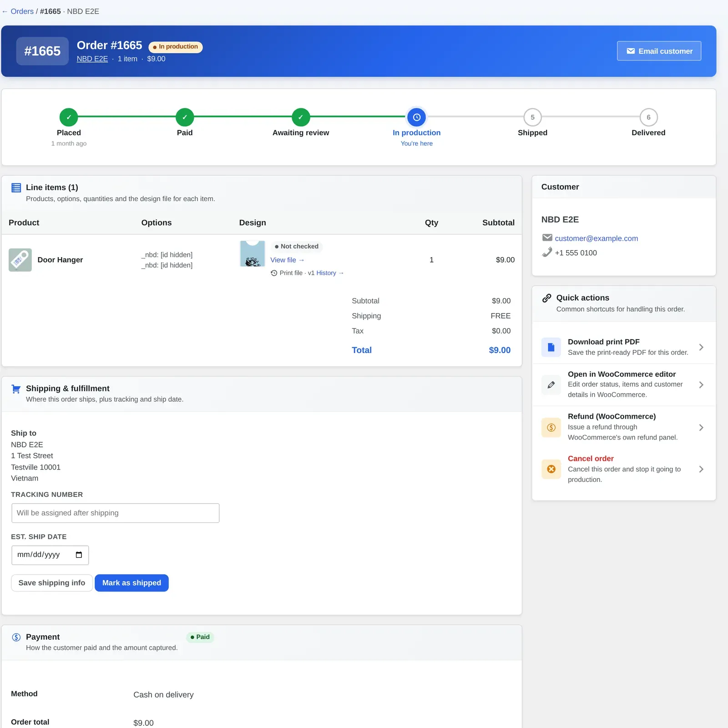The height and width of the screenshot is (728, 728).
Task: Click the Email customer button
Action: [659, 51]
